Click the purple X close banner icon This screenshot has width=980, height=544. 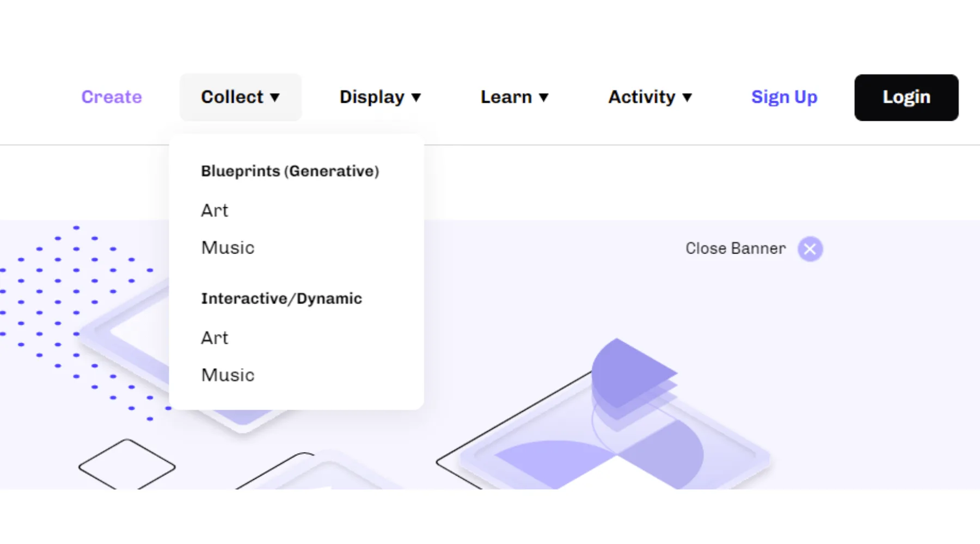pos(810,249)
